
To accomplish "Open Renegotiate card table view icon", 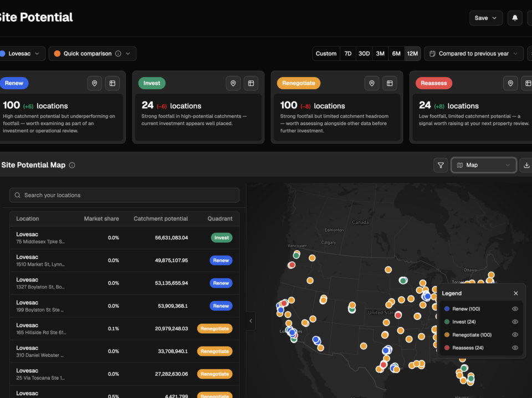I will click(390, 83).
